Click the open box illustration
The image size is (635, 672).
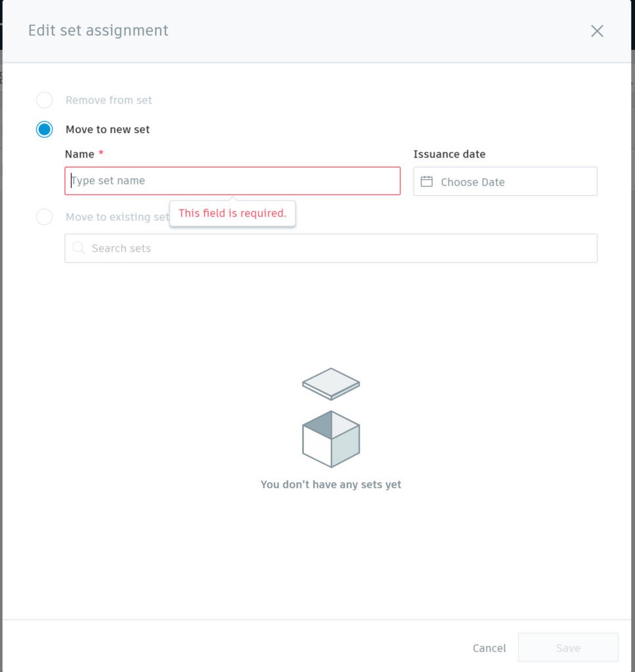tap(331, 439)
